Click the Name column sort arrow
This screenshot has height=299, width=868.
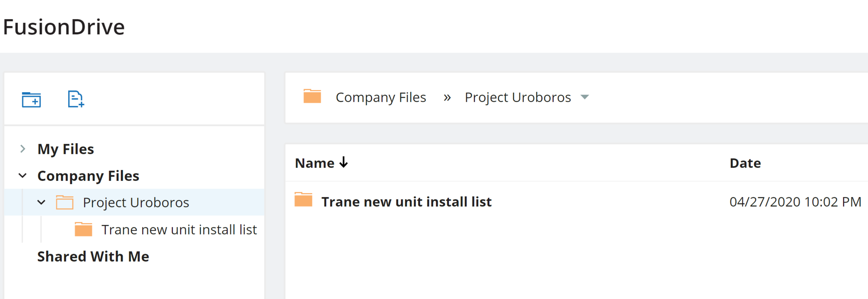tap(343, 162)
